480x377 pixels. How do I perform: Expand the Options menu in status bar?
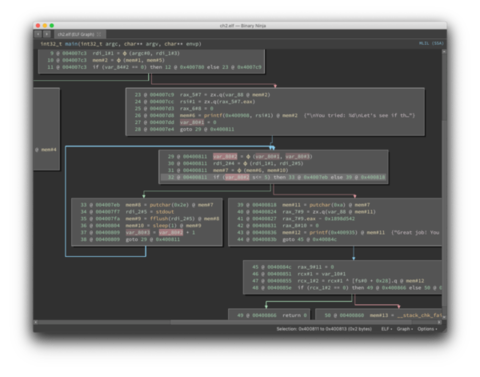click(x=427, y=329)
